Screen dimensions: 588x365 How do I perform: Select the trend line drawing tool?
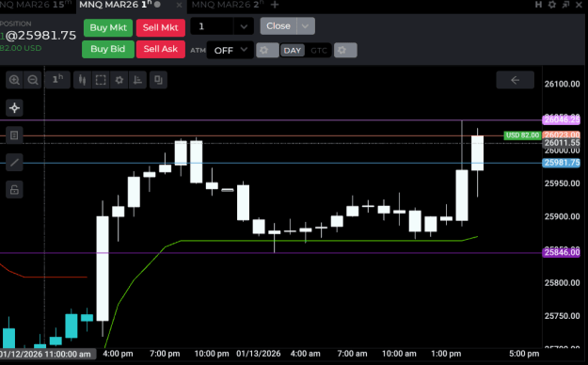click(x=14, y=162)
